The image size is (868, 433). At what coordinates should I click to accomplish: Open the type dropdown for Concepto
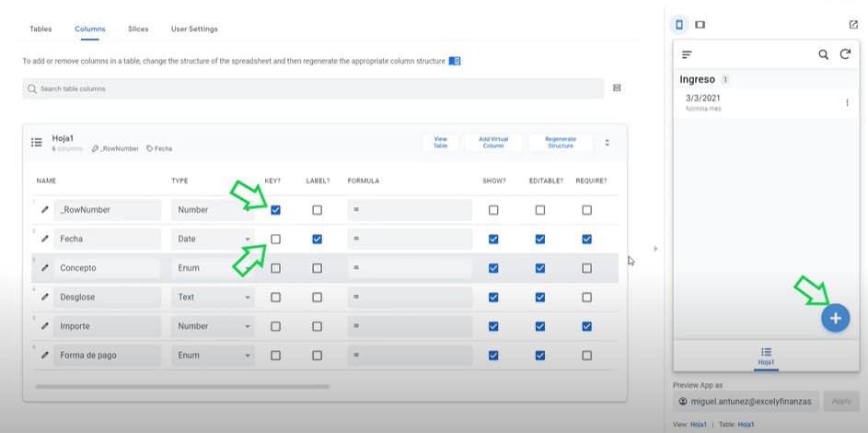coord(213,268)
